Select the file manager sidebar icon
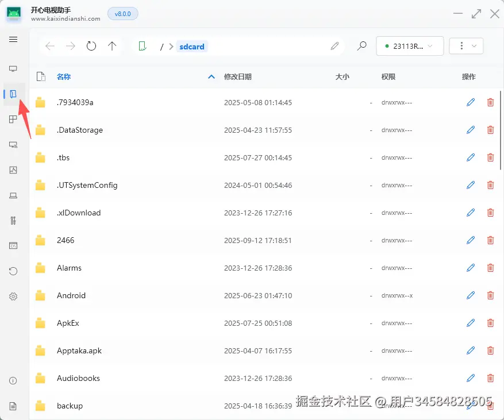The height and width of the screenshot is (420, 504). tap(13, 94)
